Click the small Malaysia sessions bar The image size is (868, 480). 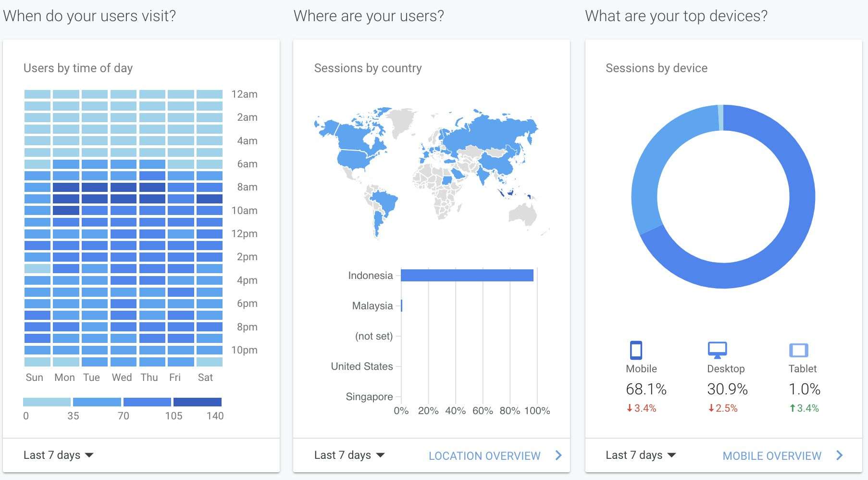[x=401, y=305]
